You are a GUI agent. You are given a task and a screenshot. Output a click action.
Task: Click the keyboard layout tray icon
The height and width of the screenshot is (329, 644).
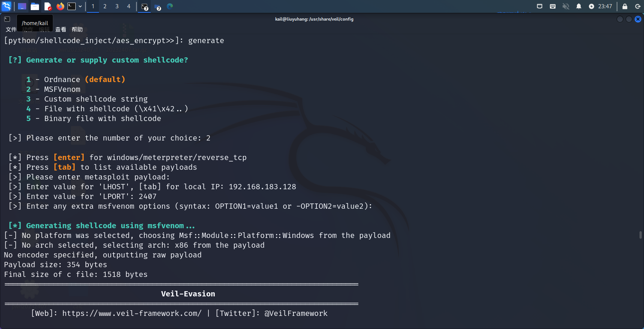click(x=553, y=6)
